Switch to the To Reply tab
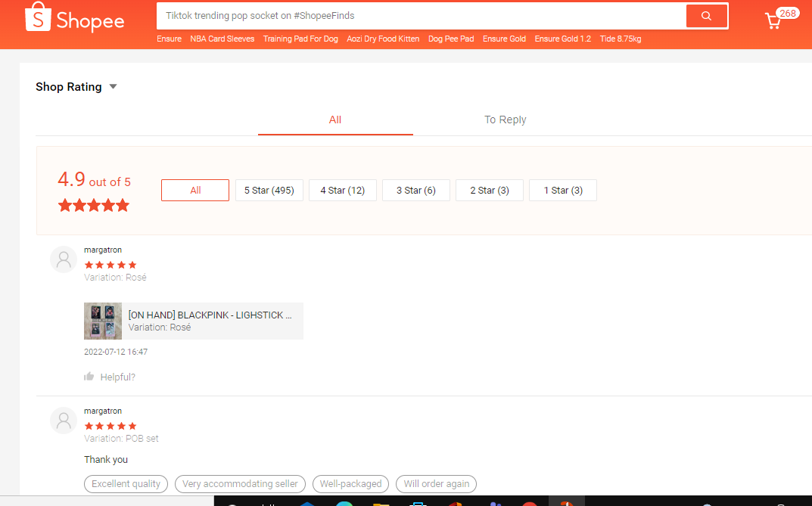This screenshot has height=506, width=812. click(505, 120)
